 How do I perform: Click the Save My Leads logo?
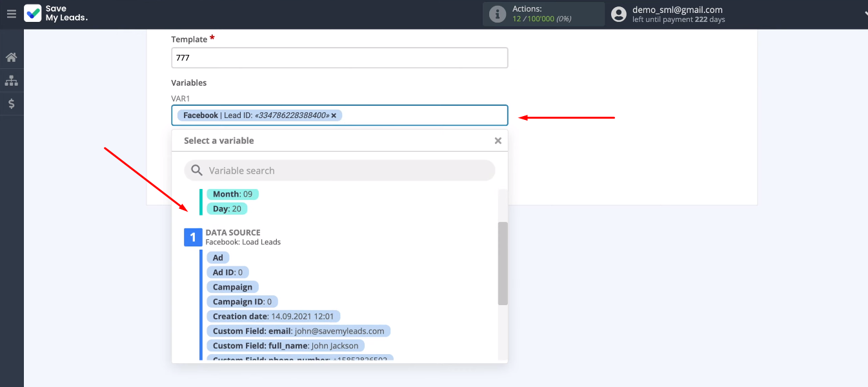(x=56, y=14)
